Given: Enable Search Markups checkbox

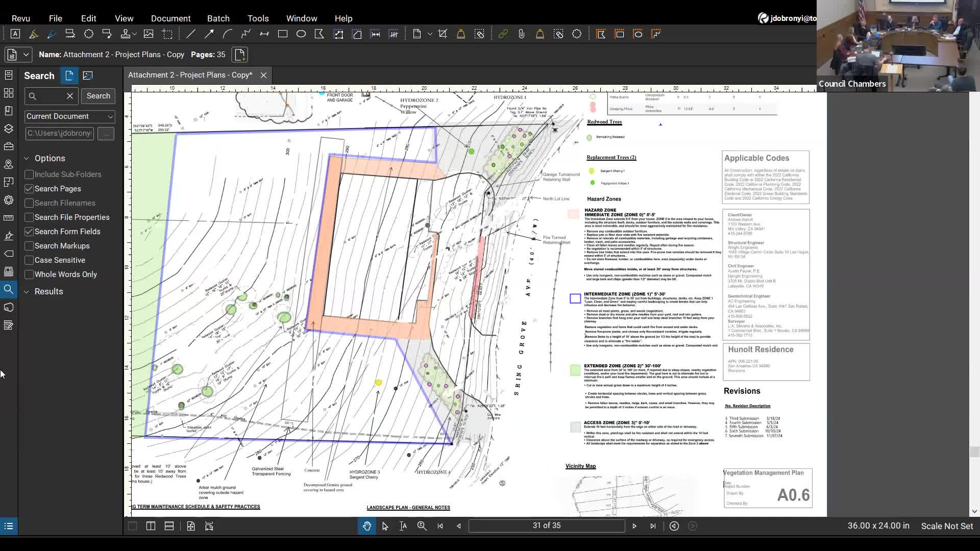Looking at the screenshot, I should coord(29,246).
